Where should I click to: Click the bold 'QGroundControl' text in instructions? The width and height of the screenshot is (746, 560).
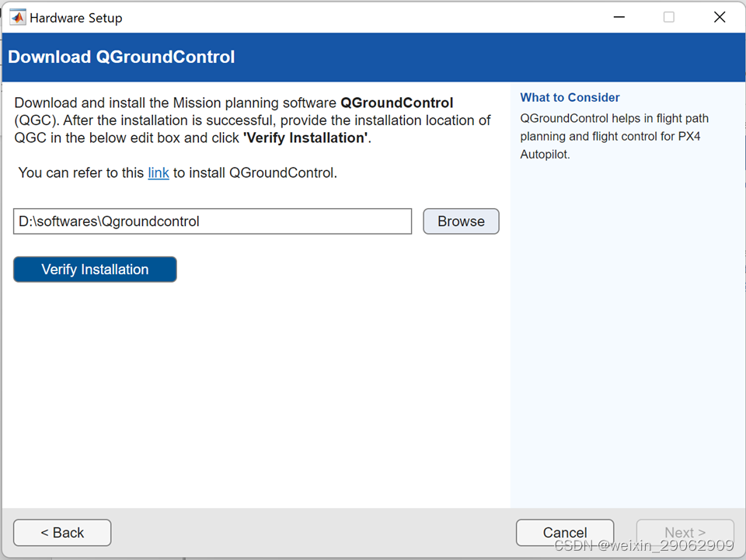tap(397, 103)
